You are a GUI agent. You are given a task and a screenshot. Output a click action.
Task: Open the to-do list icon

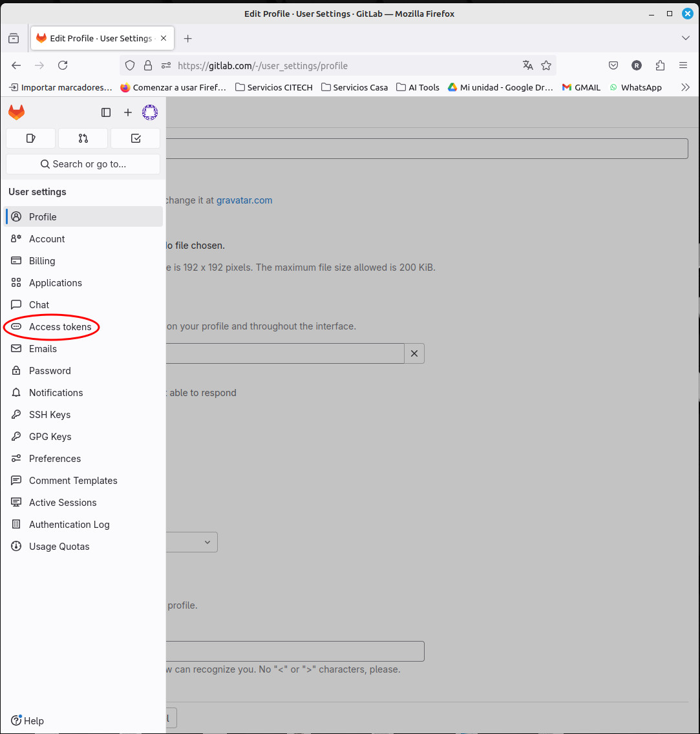click(x=135, y=138)
